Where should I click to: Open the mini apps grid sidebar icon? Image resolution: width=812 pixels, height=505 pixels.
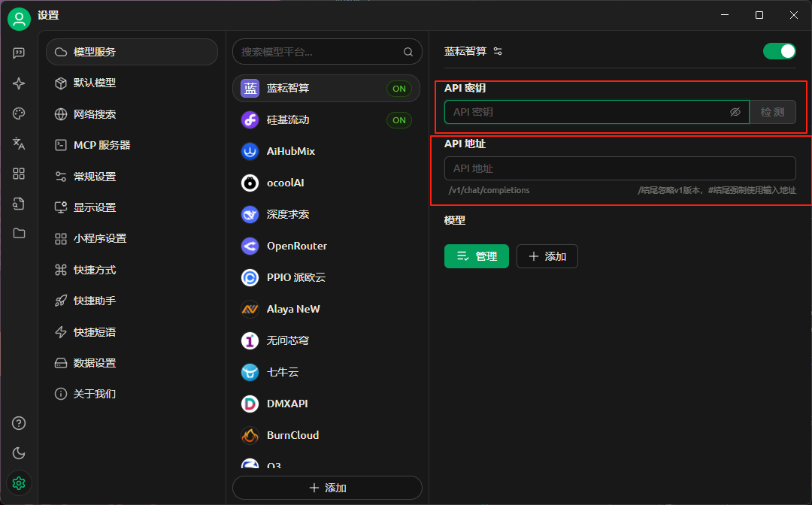(19, 174)
